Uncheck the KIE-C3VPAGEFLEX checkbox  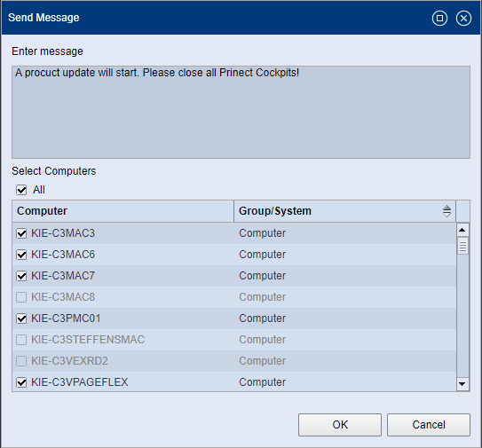(21, 382)
